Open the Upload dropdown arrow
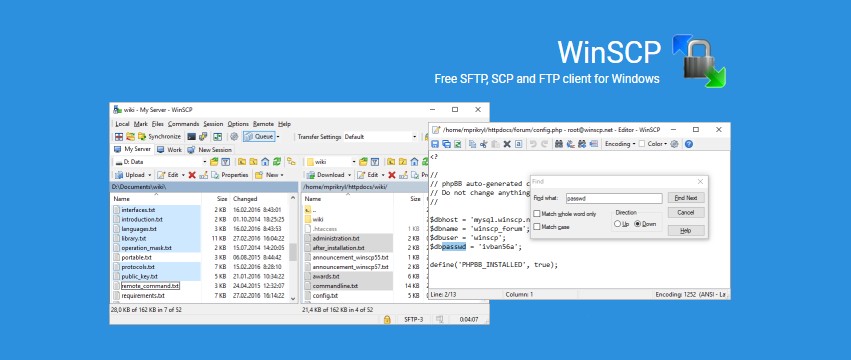This screenshot has height=360, width=851. tap(150, 175)
